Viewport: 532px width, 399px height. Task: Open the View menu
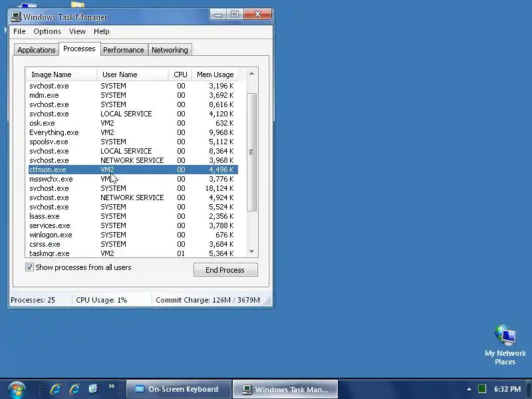pos(77,31)
